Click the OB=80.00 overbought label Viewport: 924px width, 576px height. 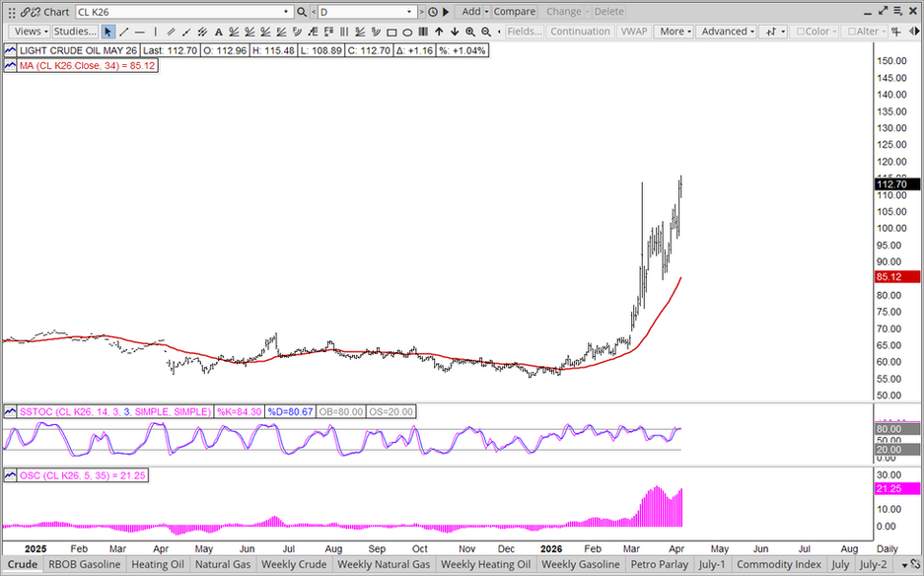point(340,411)
